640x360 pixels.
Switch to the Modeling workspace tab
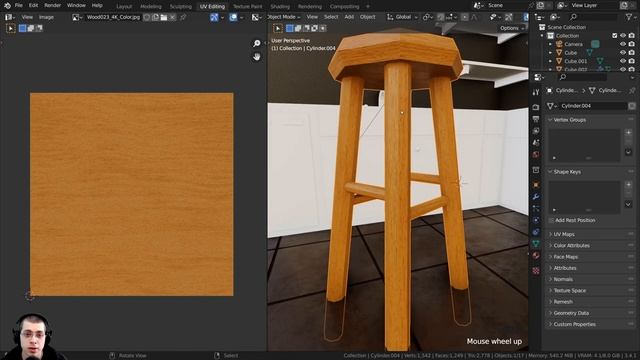tap(151, 7)
